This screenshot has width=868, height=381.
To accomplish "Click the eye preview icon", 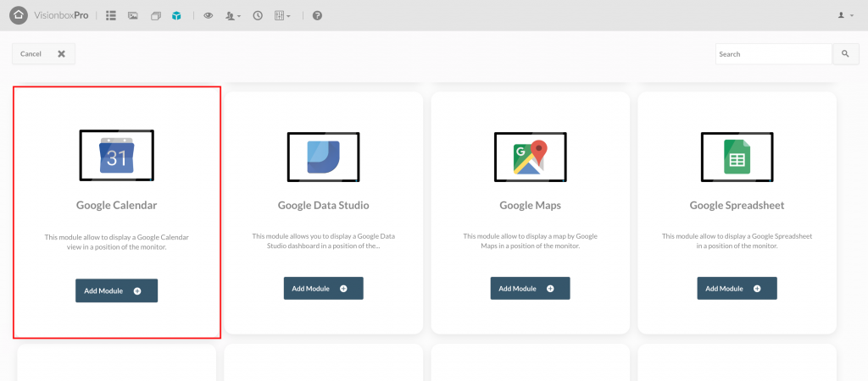I will 209,16.
